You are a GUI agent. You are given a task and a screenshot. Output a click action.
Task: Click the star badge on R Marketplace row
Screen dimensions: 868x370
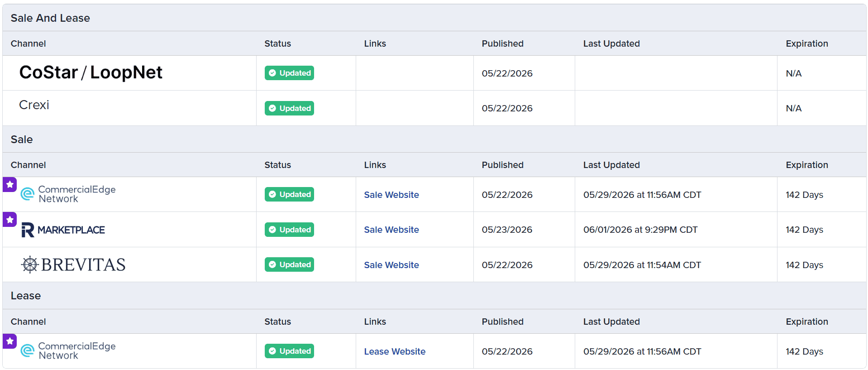(x=10, y=220)
